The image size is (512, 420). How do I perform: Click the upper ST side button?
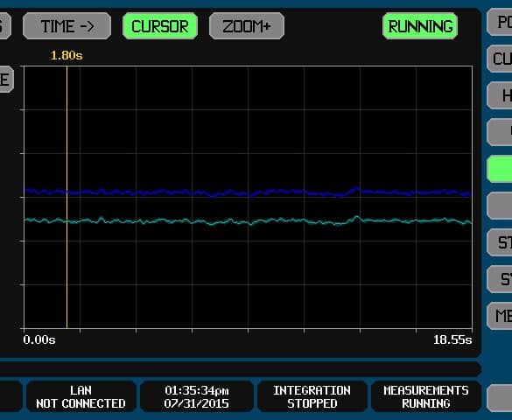tap(500, 242)
